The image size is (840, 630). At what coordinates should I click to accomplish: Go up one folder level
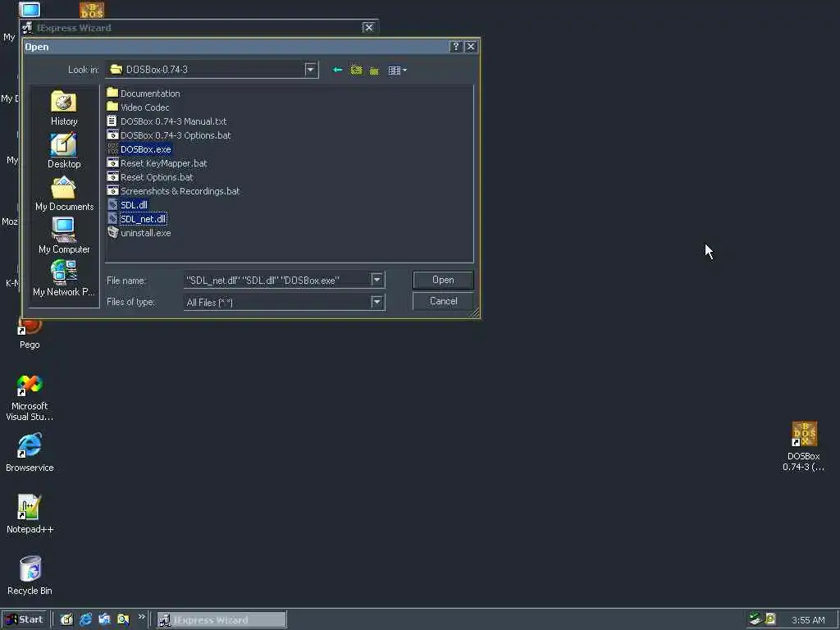point(356,71)
